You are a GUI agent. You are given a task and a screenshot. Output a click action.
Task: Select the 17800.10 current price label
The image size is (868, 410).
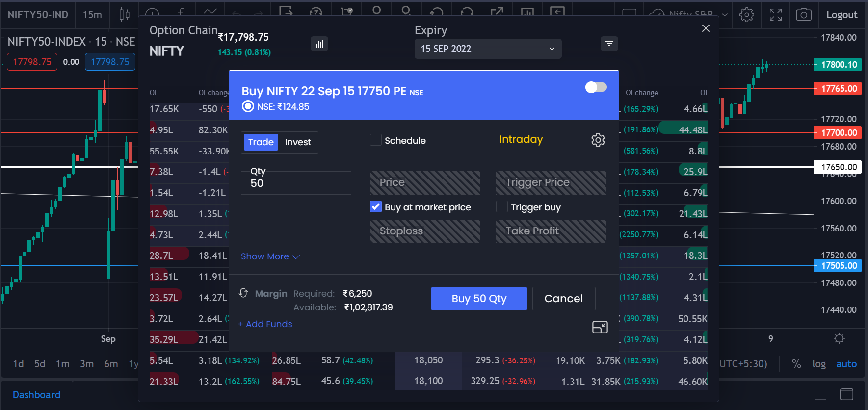[x=838, y=65]
